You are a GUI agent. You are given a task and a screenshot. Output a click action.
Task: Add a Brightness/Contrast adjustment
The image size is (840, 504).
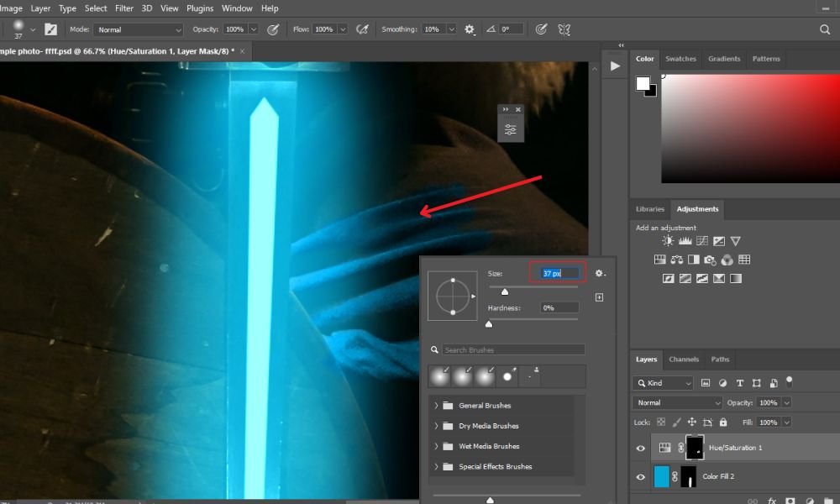click(668, 241)
